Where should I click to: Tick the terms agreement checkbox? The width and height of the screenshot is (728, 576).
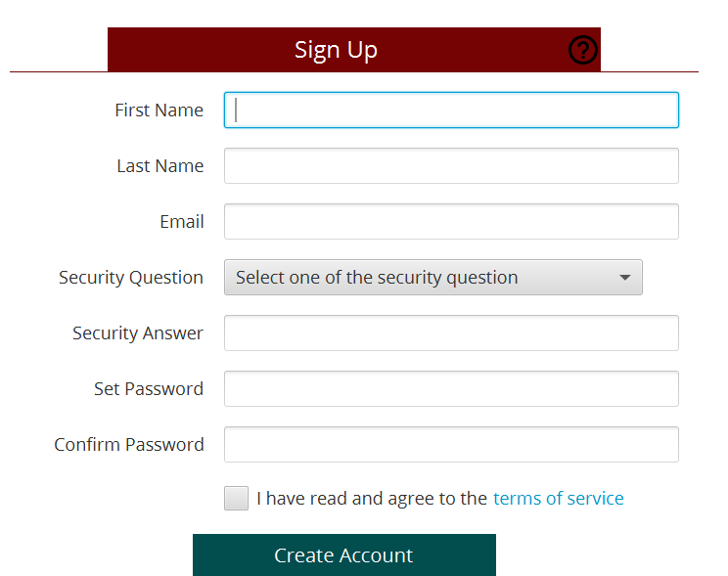click(x=236, y=498)
